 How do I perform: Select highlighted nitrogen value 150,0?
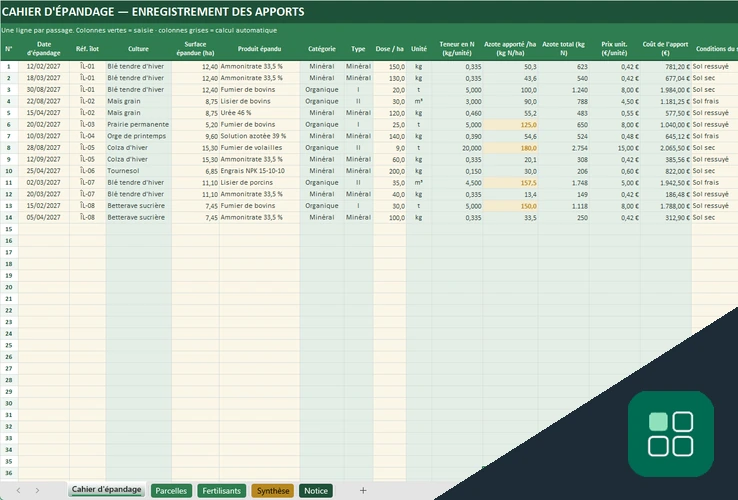click(x=510, y=206)
